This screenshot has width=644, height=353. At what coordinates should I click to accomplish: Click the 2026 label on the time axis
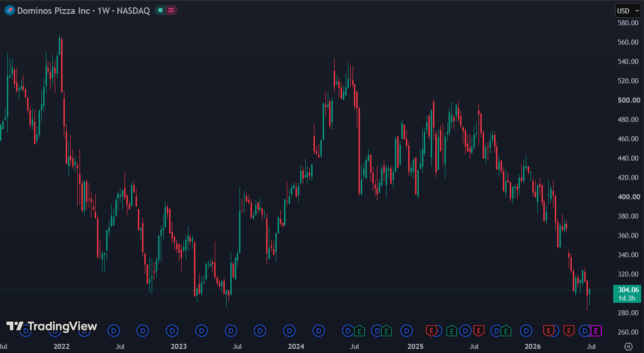pyautogui.click(x=533, y=346)
